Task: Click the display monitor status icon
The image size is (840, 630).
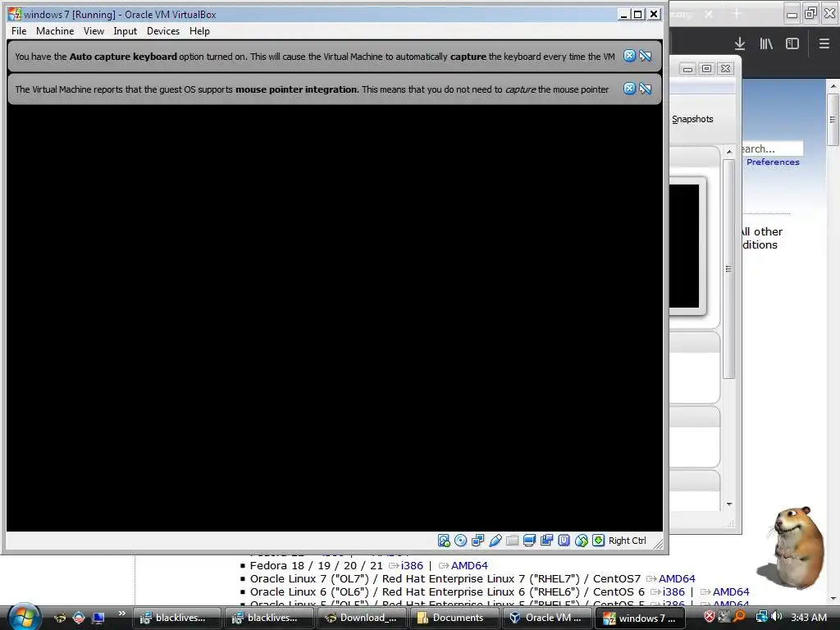Action: (529, 541)
